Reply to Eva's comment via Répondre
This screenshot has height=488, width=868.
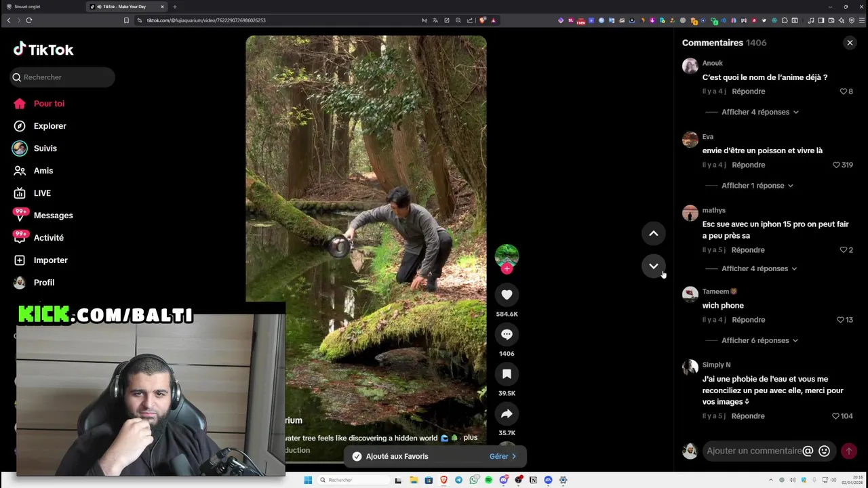click(749, 165)
